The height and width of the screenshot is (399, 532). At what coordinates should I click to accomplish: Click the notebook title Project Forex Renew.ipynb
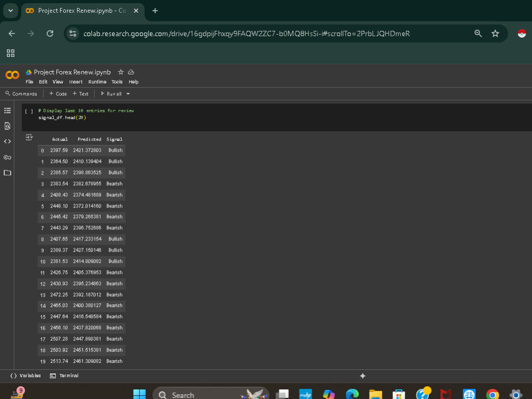coord(72,72)
